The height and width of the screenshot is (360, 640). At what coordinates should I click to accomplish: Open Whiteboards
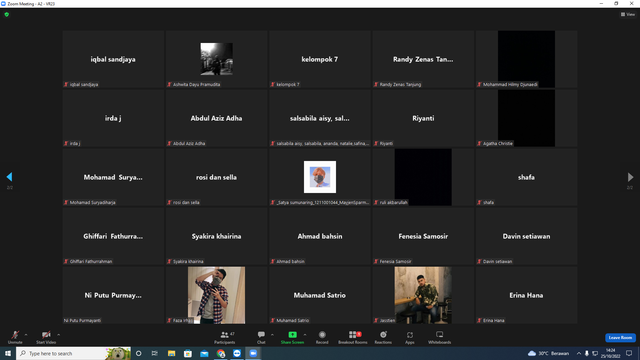tap(440, 337)
